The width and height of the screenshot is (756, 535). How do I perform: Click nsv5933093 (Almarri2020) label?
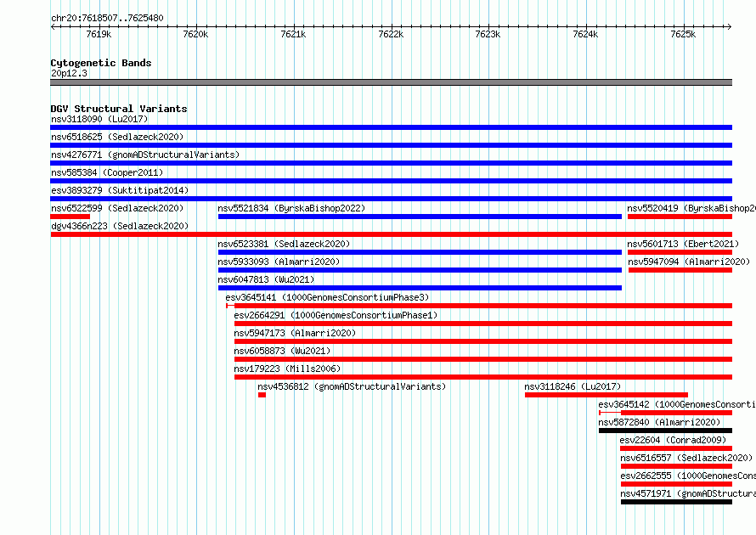point(279,262)
